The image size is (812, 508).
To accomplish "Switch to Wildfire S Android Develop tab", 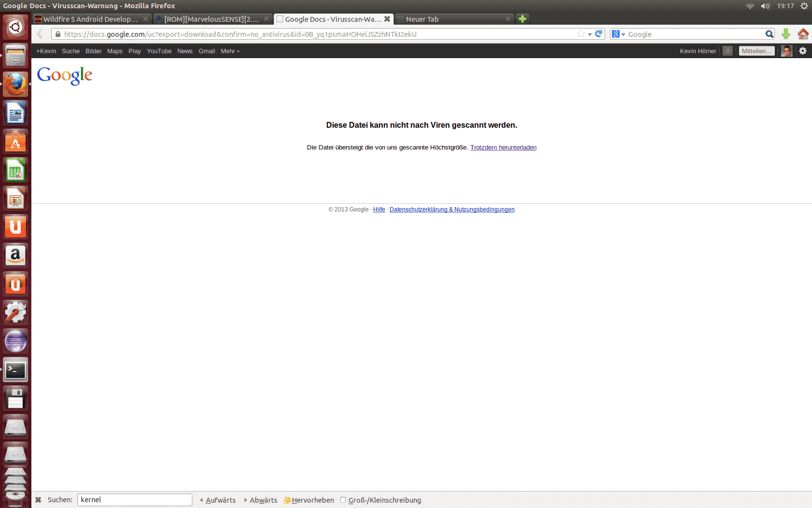I will (90, 19).
